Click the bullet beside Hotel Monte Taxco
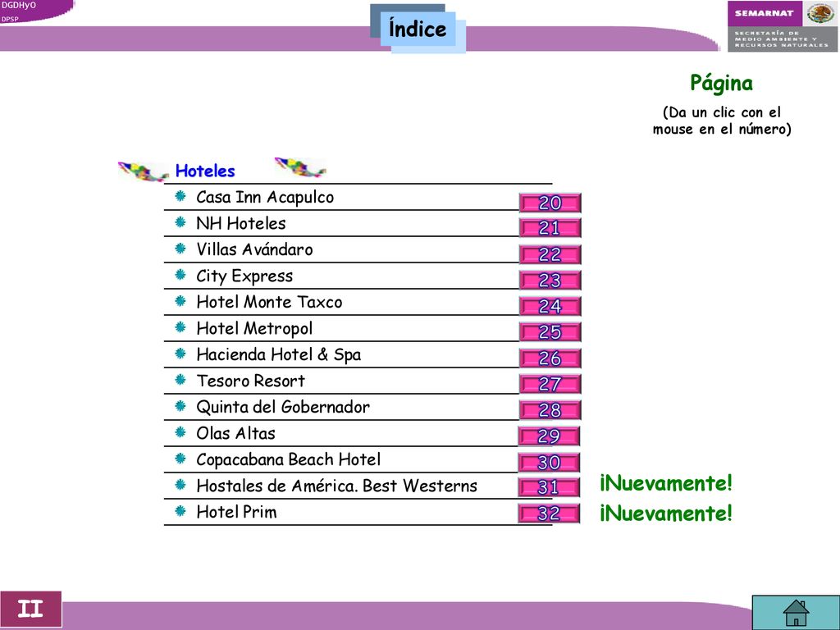Image resolution: width=840 pixels, height=630 pixels. (180, 300)
